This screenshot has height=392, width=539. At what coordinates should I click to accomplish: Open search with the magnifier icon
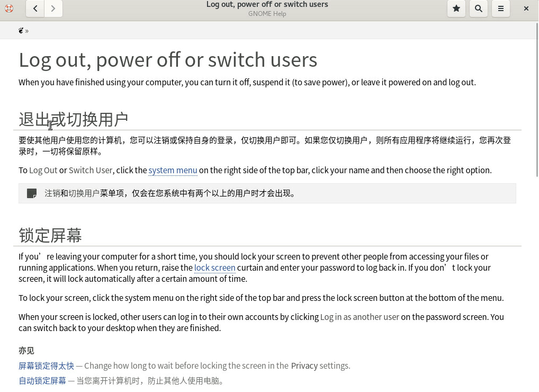pyautogui.click(x=479, y=8)
